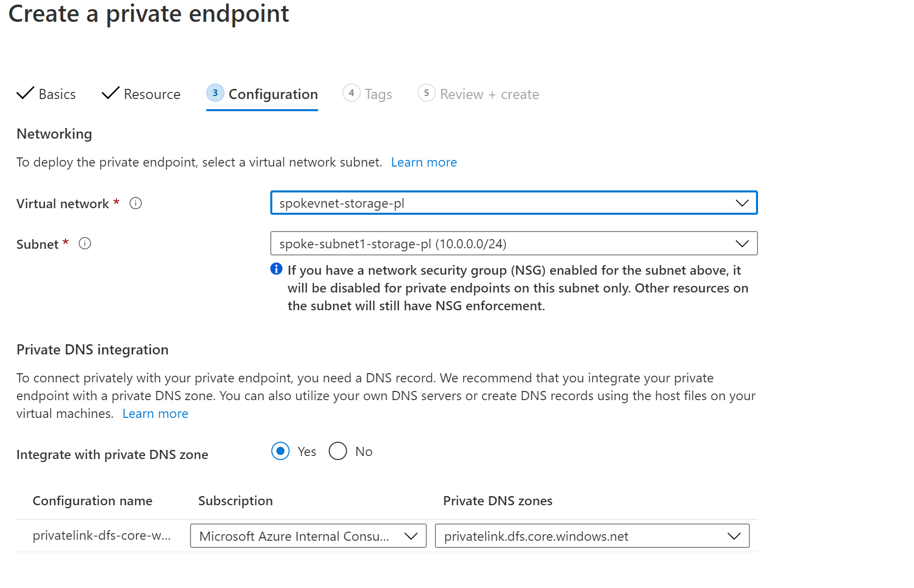Open the Basics tab
The width and height of the screenshot is (914, 588).
tap(57, 94)
